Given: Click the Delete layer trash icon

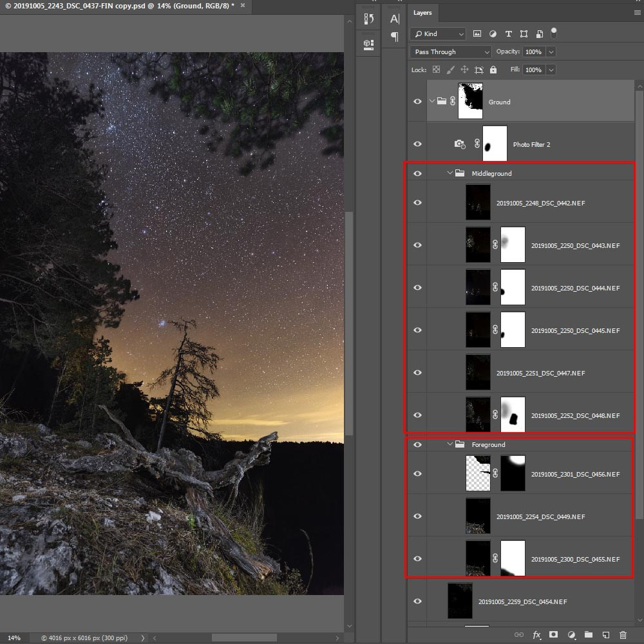Looking at the screenshot, I should (x=623, y=635).
